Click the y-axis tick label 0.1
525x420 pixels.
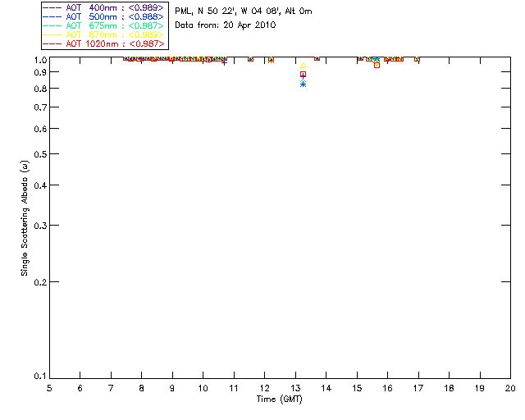point(40,377)
